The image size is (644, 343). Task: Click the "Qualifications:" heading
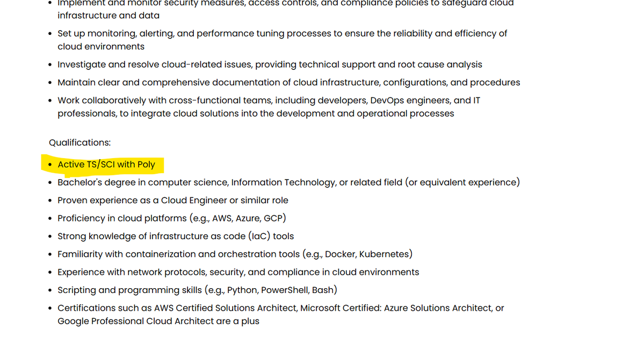pyautogui.click(x=80, y=142)
